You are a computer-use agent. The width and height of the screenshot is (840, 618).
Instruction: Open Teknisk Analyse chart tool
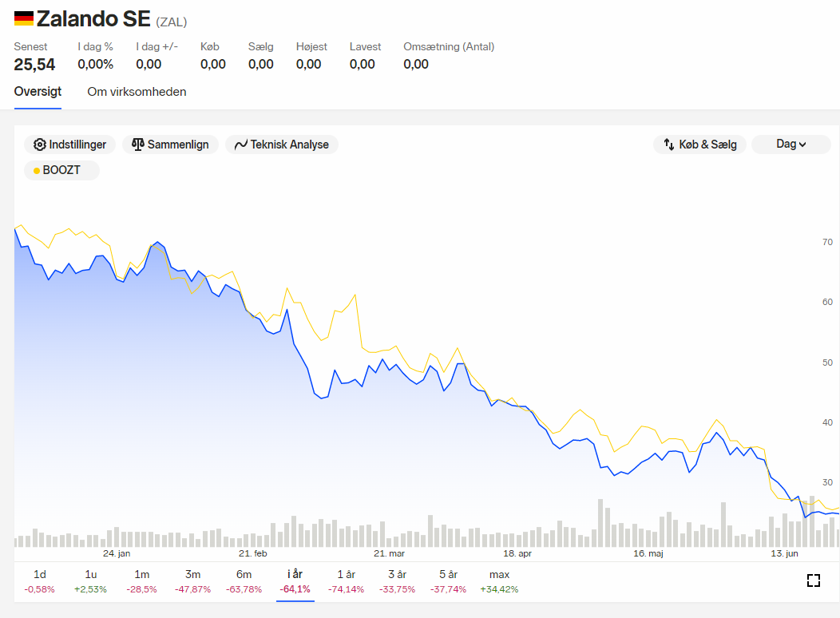click(x=282, y=145)
